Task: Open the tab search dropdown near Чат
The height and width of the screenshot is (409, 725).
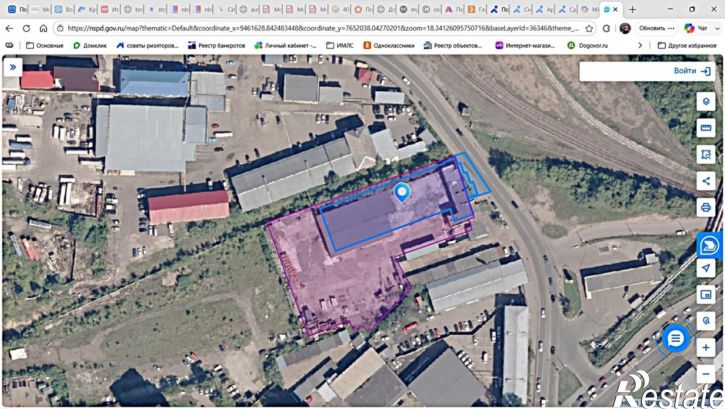Action: pos(717,28)
